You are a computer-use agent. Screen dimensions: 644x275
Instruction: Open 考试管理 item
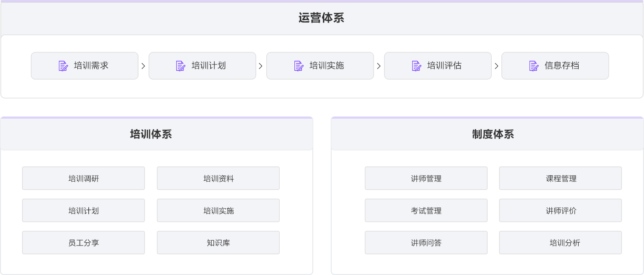pos(426,211)
